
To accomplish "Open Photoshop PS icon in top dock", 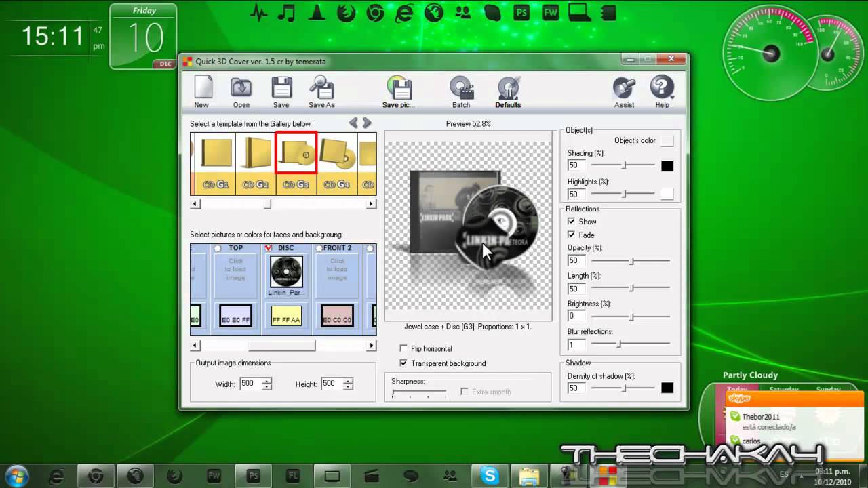I will coord(521,13).
